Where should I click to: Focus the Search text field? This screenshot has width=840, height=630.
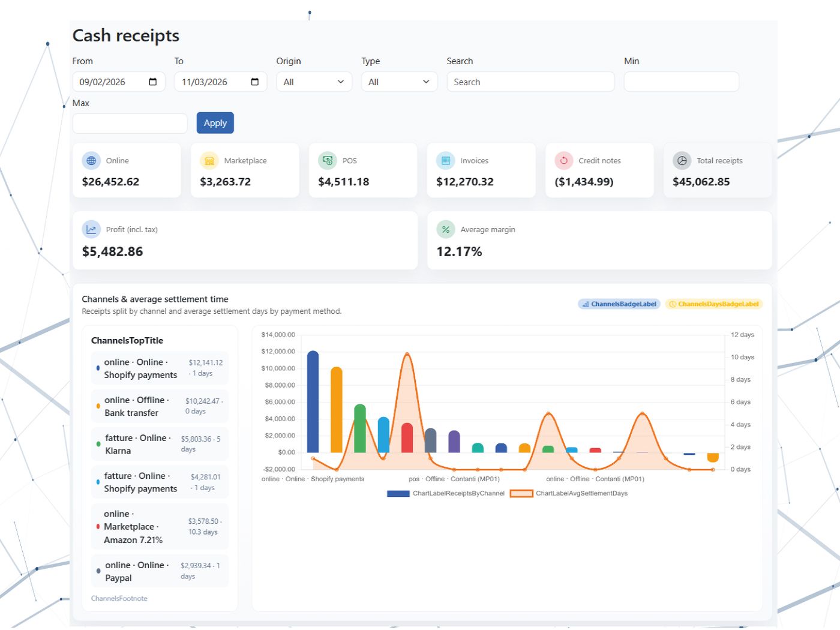click(x=531, y=82)
